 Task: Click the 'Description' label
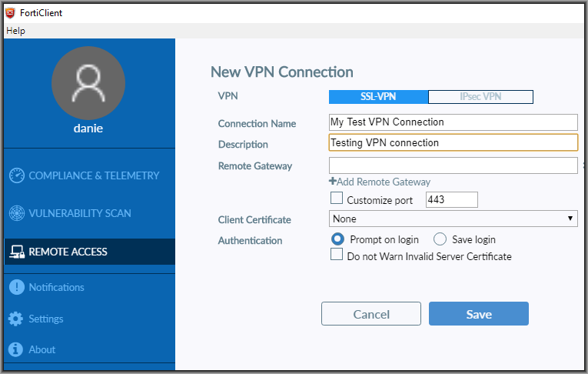pos(243,145)
